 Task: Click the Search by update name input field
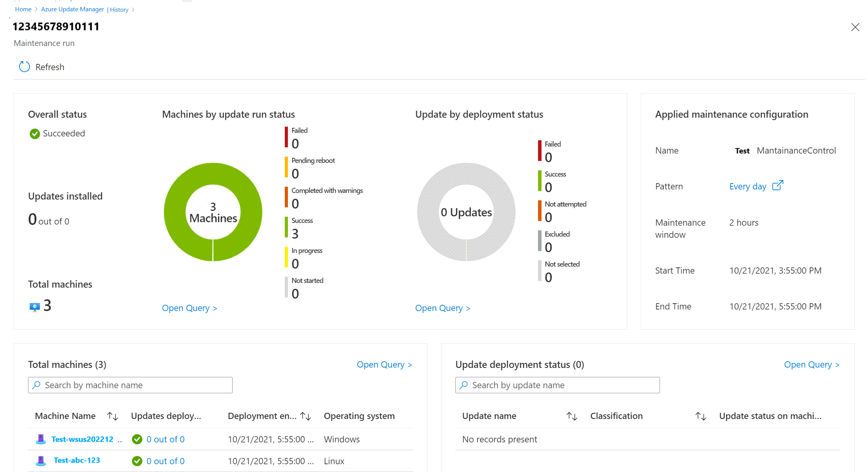point(557,384)
